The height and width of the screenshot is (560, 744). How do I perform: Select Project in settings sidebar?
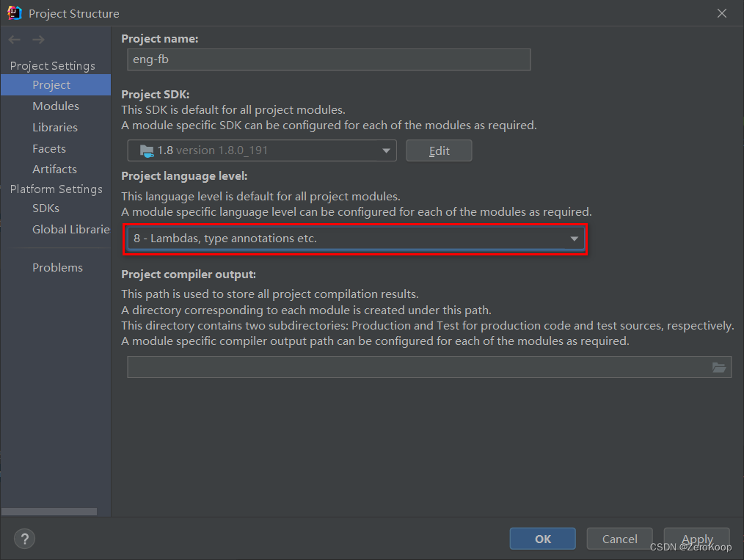[56, 85]
